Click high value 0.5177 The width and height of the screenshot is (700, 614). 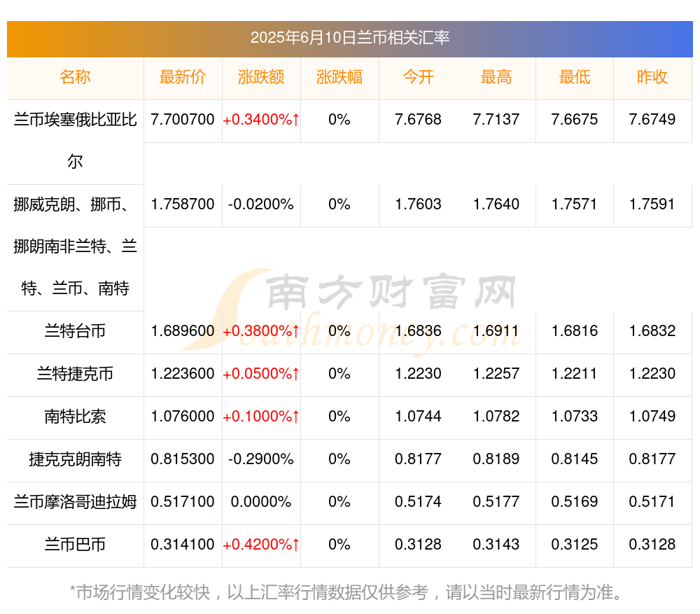point(496,502)
